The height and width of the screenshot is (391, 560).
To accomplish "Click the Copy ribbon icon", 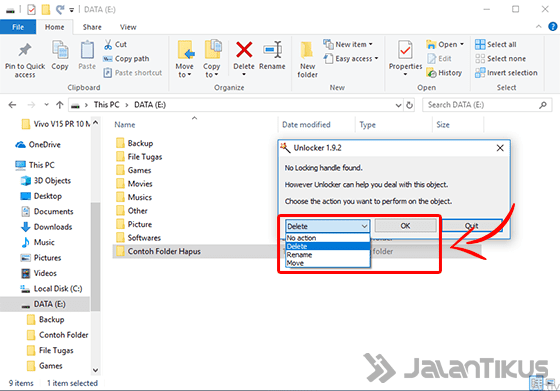I will click(x=60, y=50).
